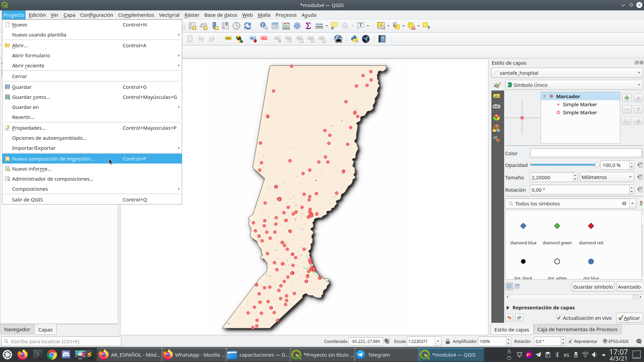Deselect features from all layers icon
This screenshot has height=362, width=644.
click(412, 26)
